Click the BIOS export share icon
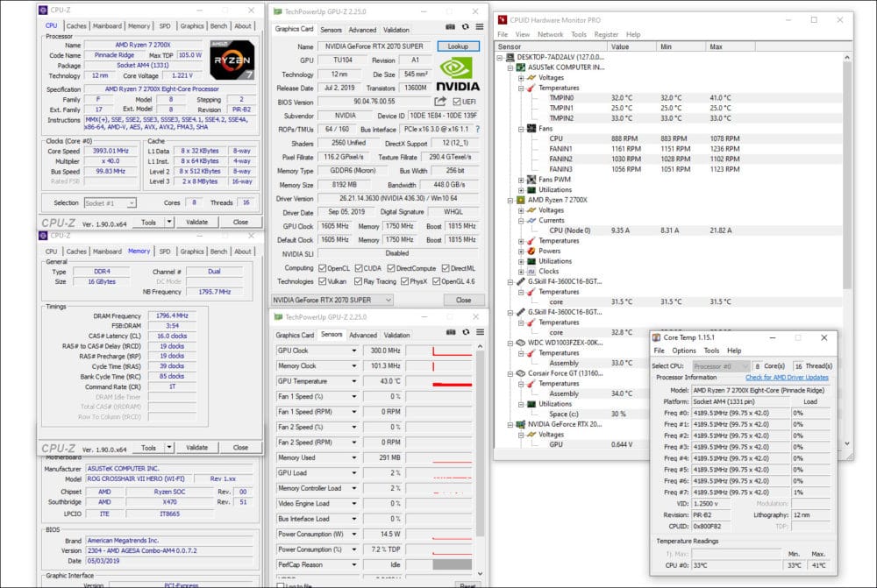The width and height of the screenshot is (877, 588). [x=440, y=102]
